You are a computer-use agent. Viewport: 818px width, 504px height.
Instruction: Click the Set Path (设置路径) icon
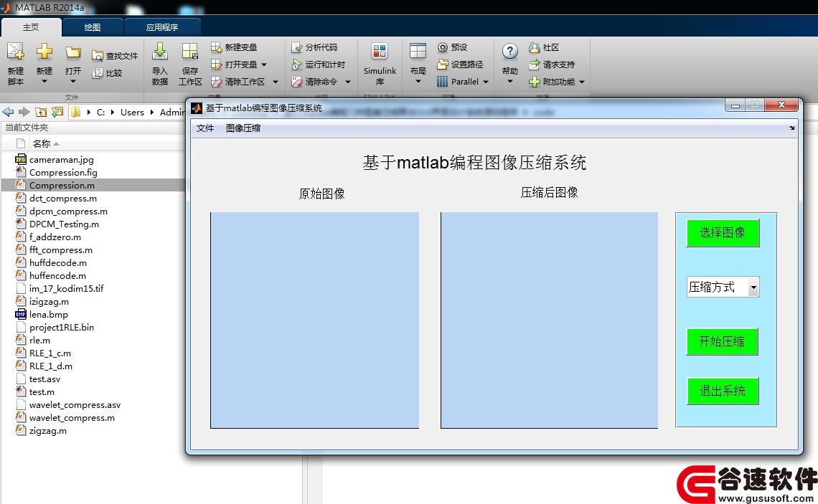(x=443, y=65)
